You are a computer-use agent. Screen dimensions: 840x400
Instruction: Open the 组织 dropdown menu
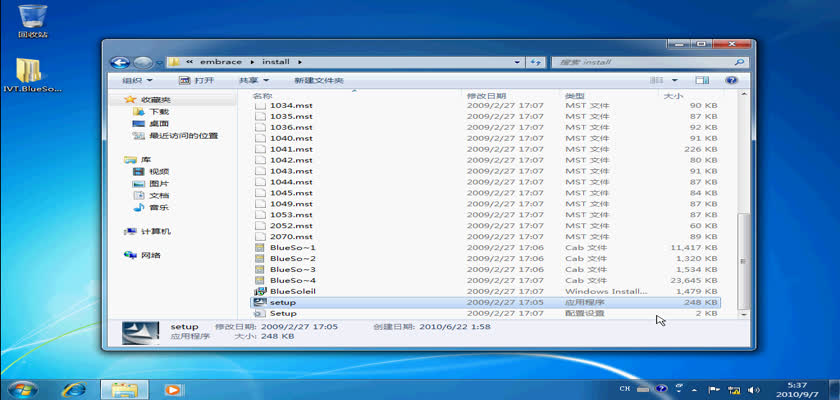[x=137, y=80]
